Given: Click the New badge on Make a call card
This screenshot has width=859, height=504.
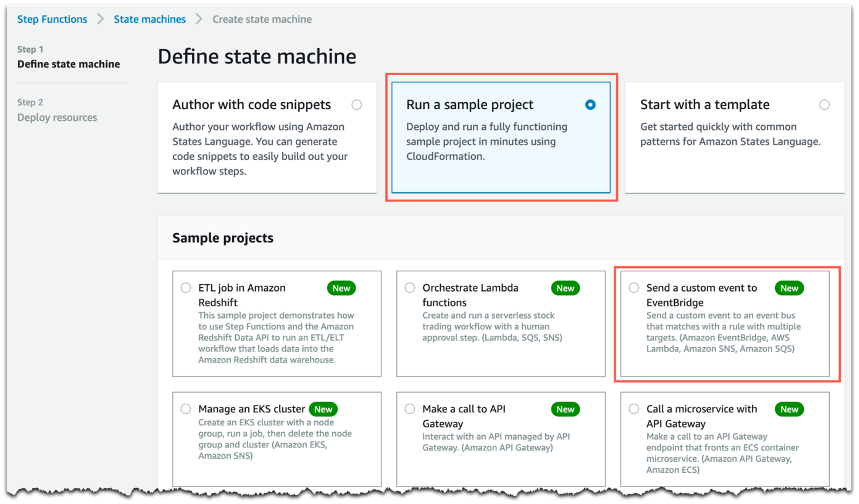Looking at the screenshot, I should (x=565, y=409).
